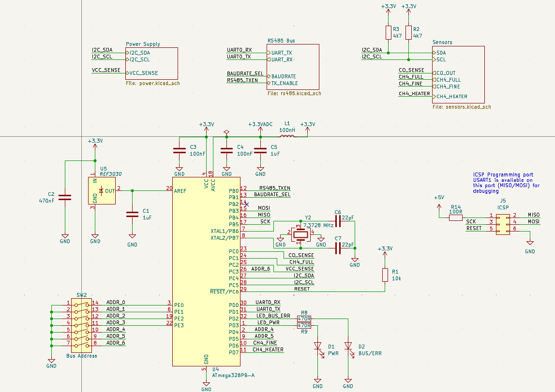Click the R14 100R resistor symbol

[456, 218]
